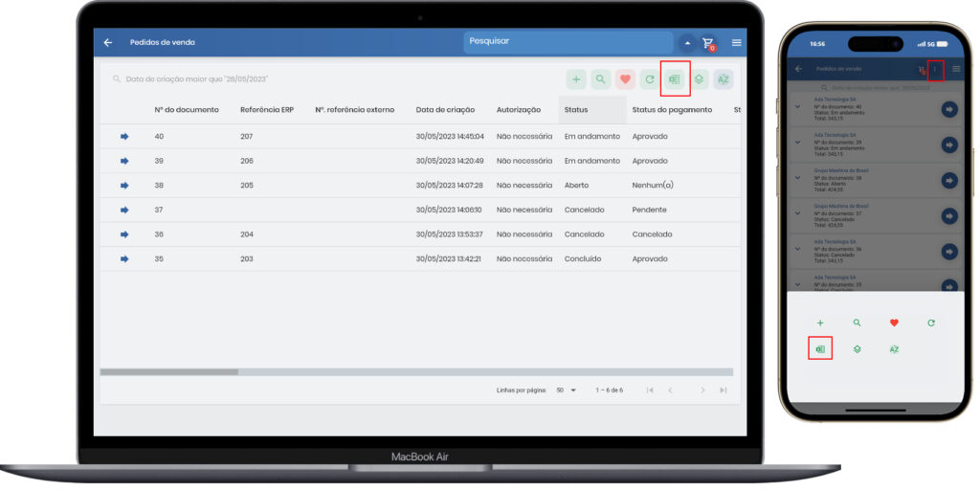Sort by the Nº do documento column header
Image resolution: width=980 pixels, height=490 pixels.
point(187,109)
